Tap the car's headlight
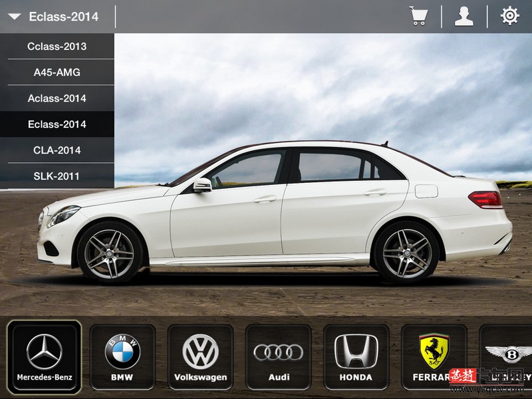 pyautogui.click(x=63, y=215)
